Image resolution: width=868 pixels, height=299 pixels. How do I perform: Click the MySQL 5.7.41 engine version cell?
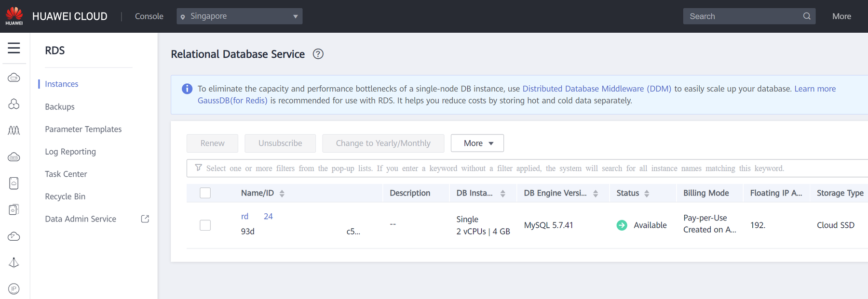pos(549,225)
